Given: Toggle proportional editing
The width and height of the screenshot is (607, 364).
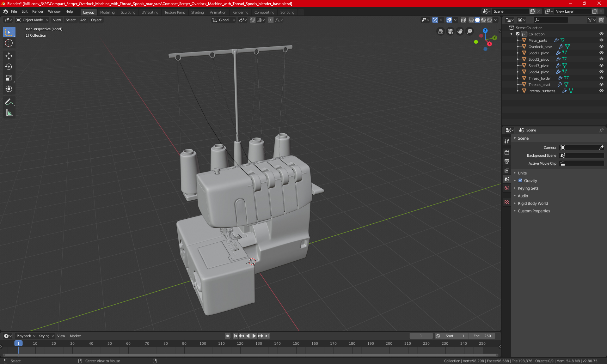Looking at the screenshot, I should pyautogui.click(x=271, y=20).
